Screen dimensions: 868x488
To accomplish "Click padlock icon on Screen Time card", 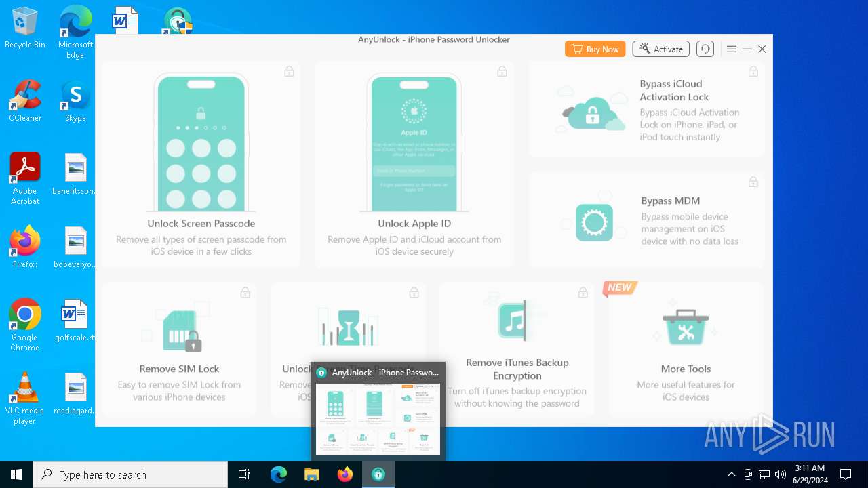I will [414, 292].
